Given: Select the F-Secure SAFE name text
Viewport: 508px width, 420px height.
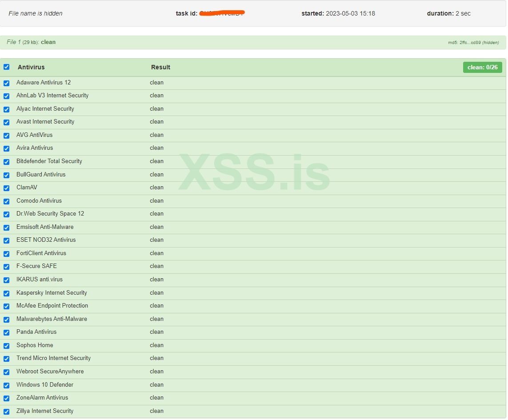Looking at the screenshot, I should (36, 266).
